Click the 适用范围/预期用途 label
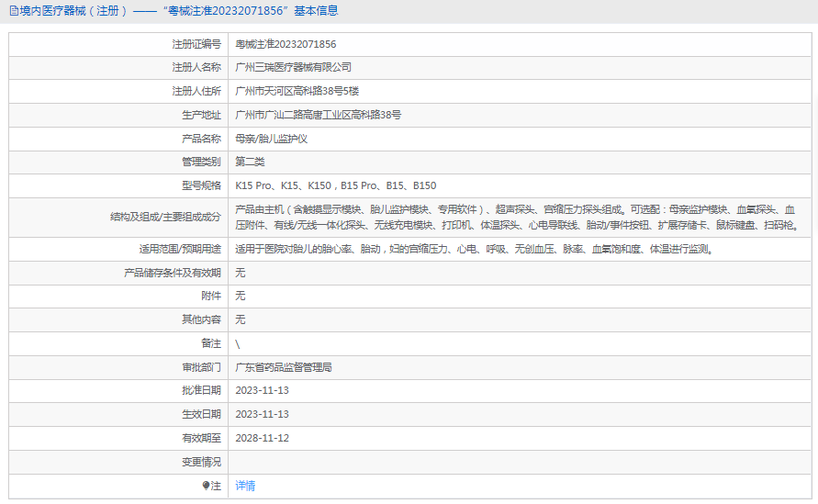The width and height of the screenshot is (818, 504). 180,249
